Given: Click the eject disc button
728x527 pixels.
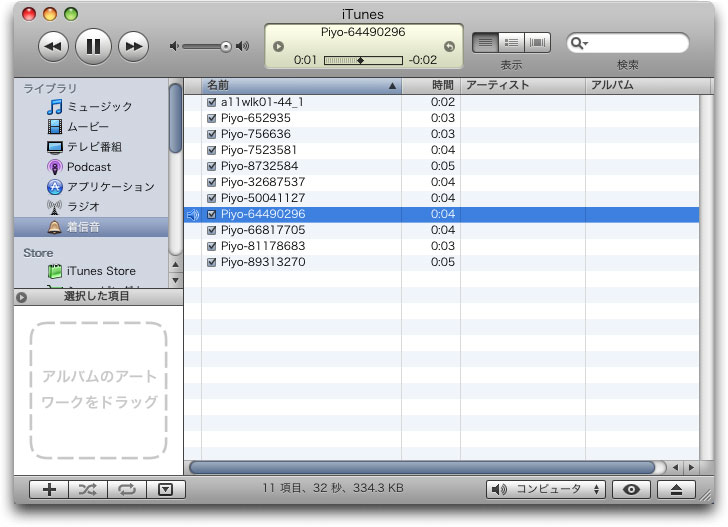Looking at the screenshot, I should point(677,489).
